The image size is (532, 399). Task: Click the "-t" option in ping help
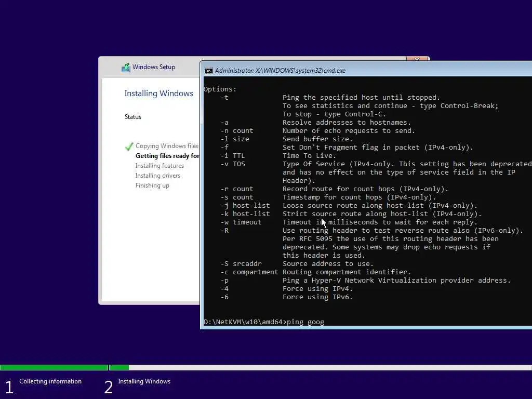click(x=224, y=97)
